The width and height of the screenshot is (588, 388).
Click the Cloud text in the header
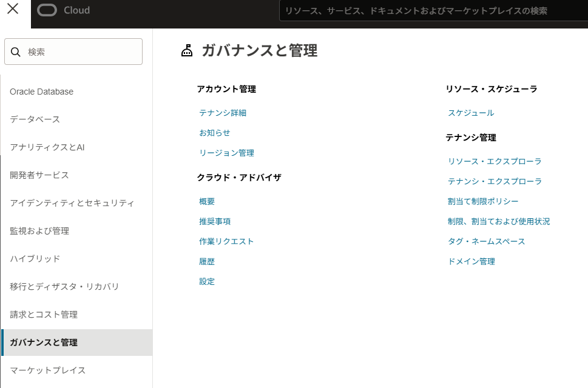[x=76, y=10]
